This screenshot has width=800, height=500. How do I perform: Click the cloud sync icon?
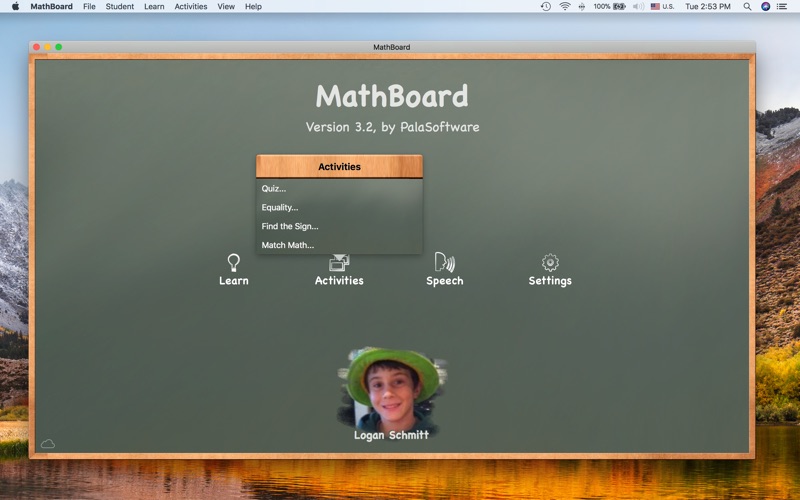coord(48,443)
